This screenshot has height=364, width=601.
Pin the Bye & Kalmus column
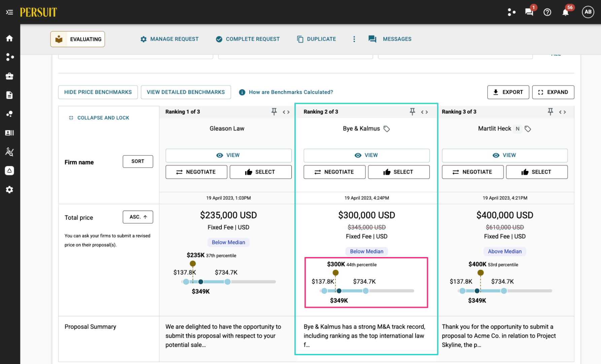(412, 112)
